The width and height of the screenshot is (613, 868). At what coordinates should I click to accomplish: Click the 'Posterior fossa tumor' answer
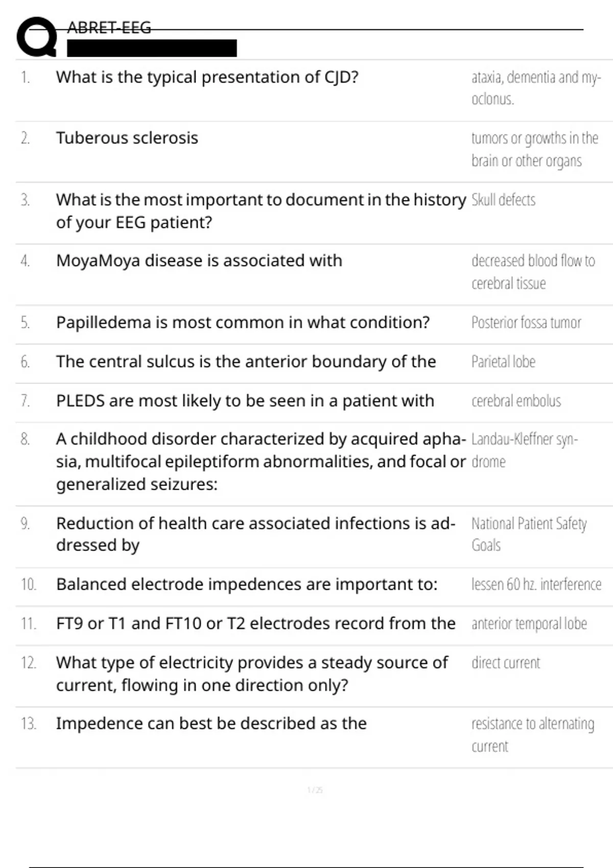pos(526,323)
